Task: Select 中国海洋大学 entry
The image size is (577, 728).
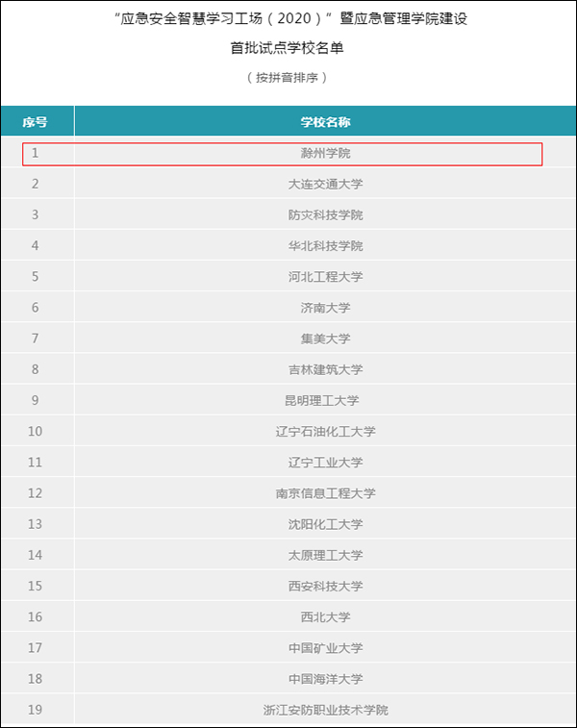Action: [x=325, y=679]
